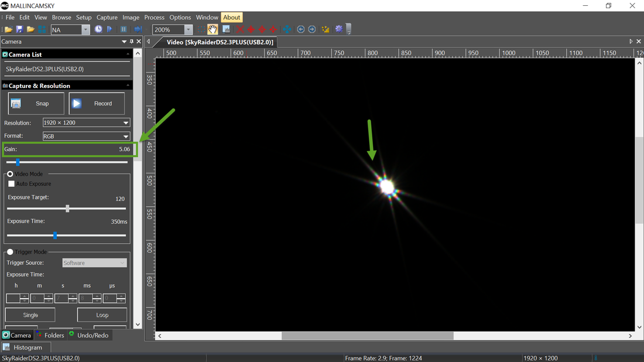Click the blue grid thumbnails toolbar icon

pyautogui.click(x=42, y=29)
